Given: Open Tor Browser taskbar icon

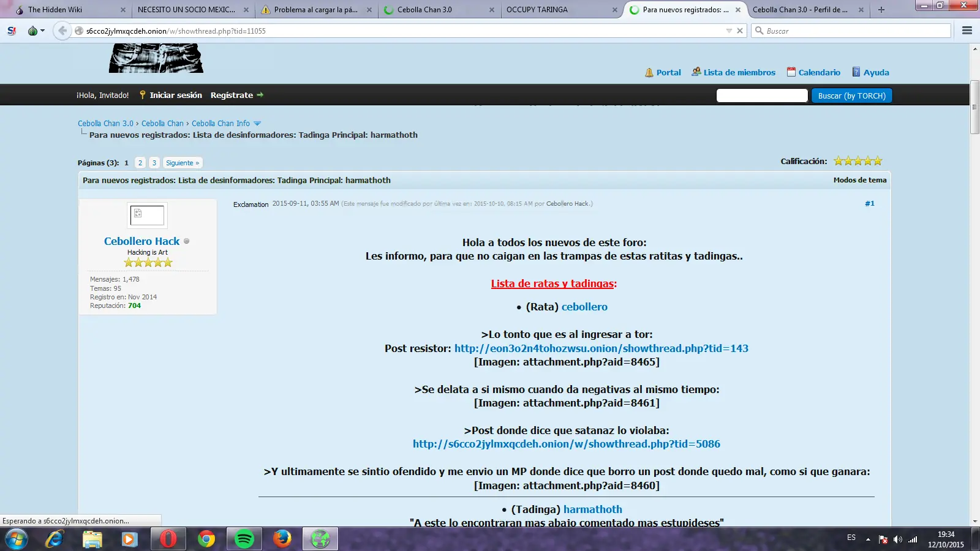Looking at the screenshot, I should coord(320,539).
